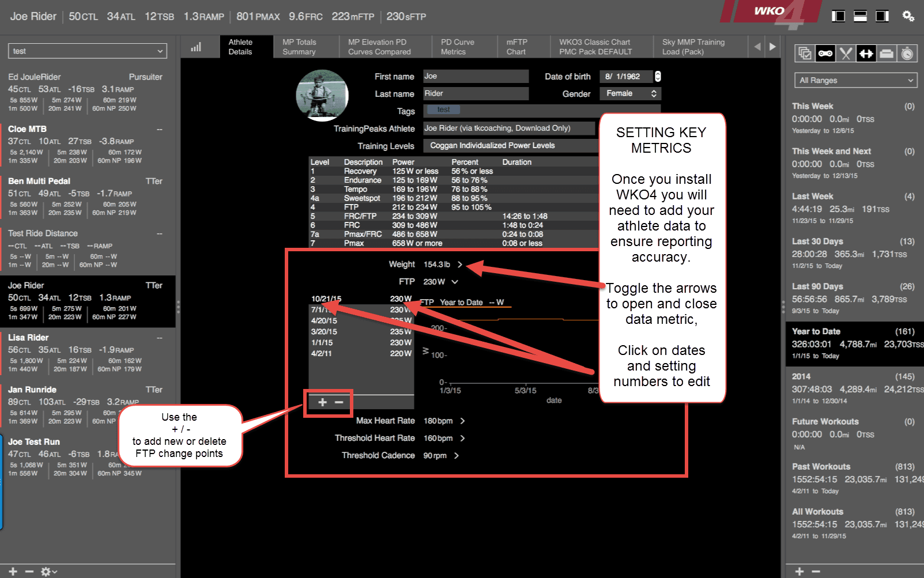Click the test tag in Tags
Image resolution: width=924 pixels, height=578 pixels.
443,109
